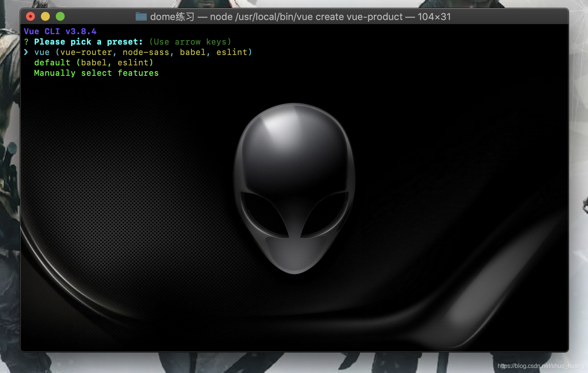Select the vue preset with vue-router and node-sass
588x373 pixels.
(143, 52)
